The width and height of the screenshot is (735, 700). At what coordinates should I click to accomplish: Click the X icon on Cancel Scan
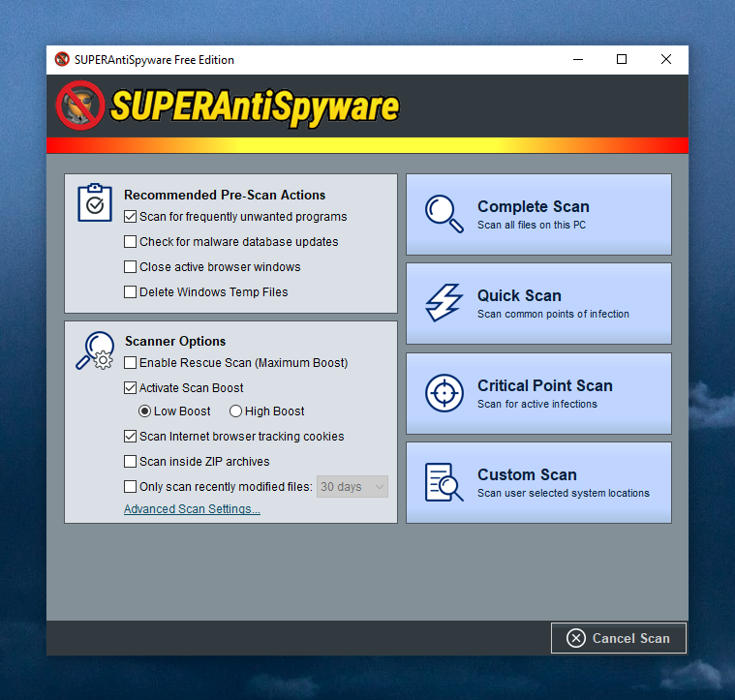coord(575,638)
